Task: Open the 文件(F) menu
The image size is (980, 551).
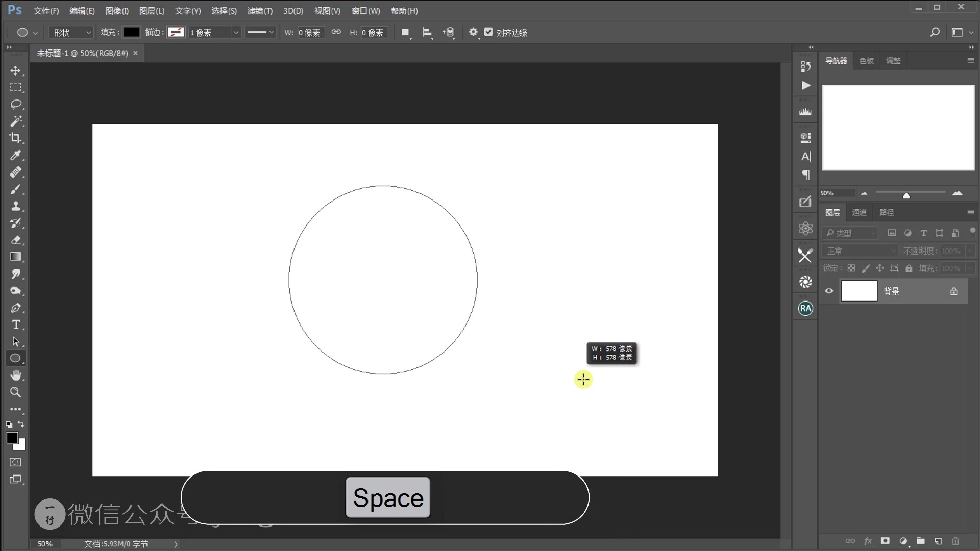Action: 46,11
